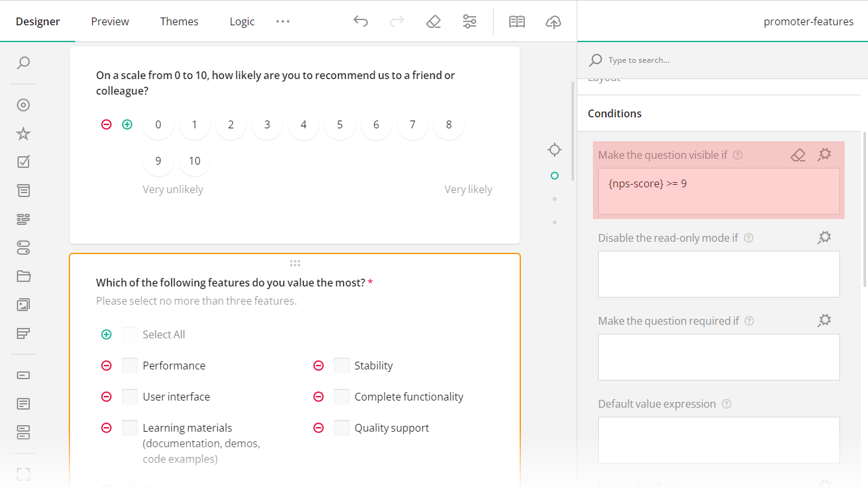Image resolution: width=868 pixels, height=490 pixels.
Task: Select the Rating star icon in the toolbox
Action: (23, 133)
